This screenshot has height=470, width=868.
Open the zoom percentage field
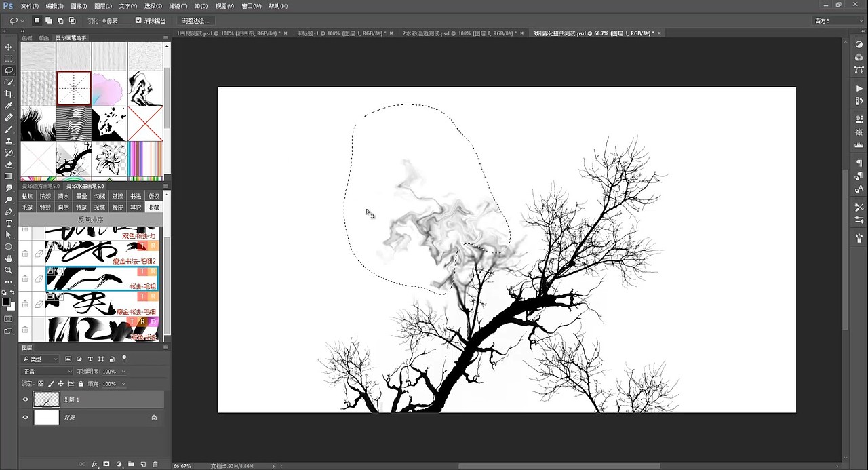[183, 466]
